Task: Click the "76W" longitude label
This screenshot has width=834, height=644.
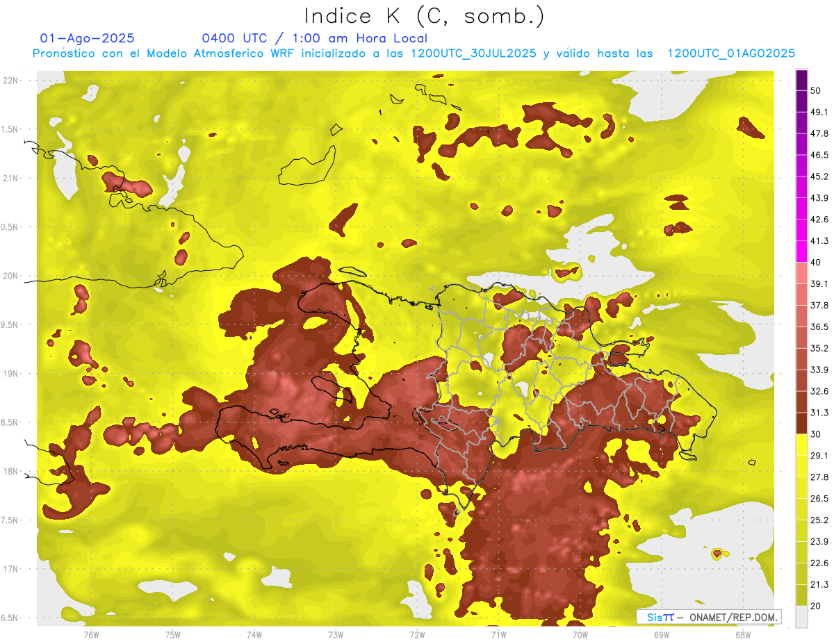Action: 91,635
